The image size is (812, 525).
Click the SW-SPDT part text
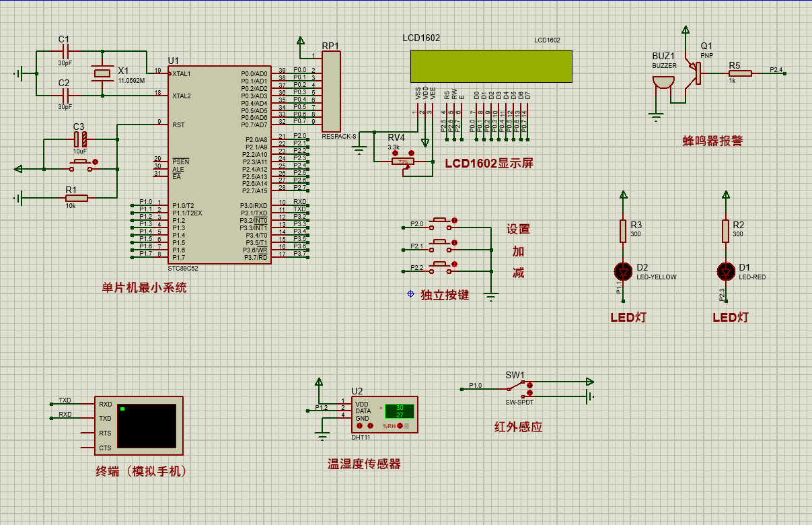pyautogui.click(x=520, y=402)
